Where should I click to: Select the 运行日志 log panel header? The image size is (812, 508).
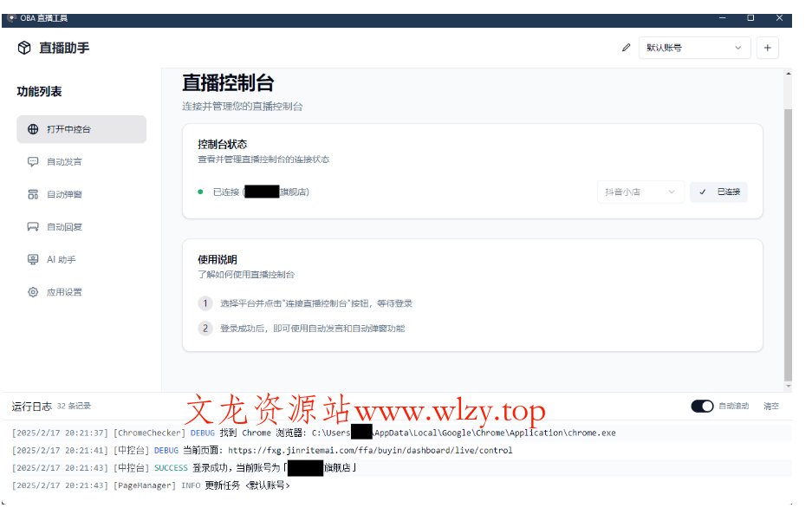click(29, 405)
